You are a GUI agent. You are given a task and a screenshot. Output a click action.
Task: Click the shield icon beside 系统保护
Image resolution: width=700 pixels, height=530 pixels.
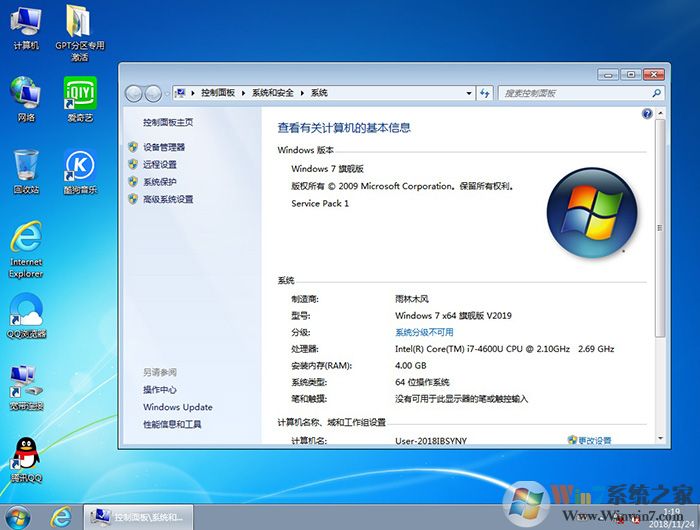tap(133, 182)
